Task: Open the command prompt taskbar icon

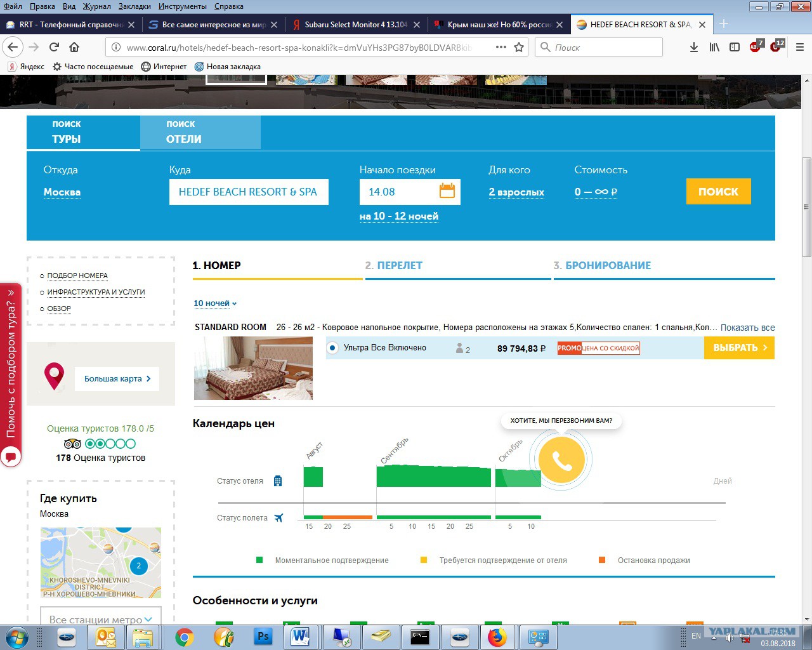Action: 420,637
